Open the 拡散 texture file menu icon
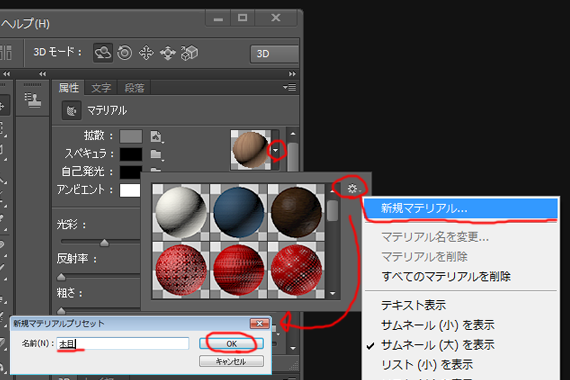Image resolution: width=570 pixels, height=380 pixels. point(157,137)
